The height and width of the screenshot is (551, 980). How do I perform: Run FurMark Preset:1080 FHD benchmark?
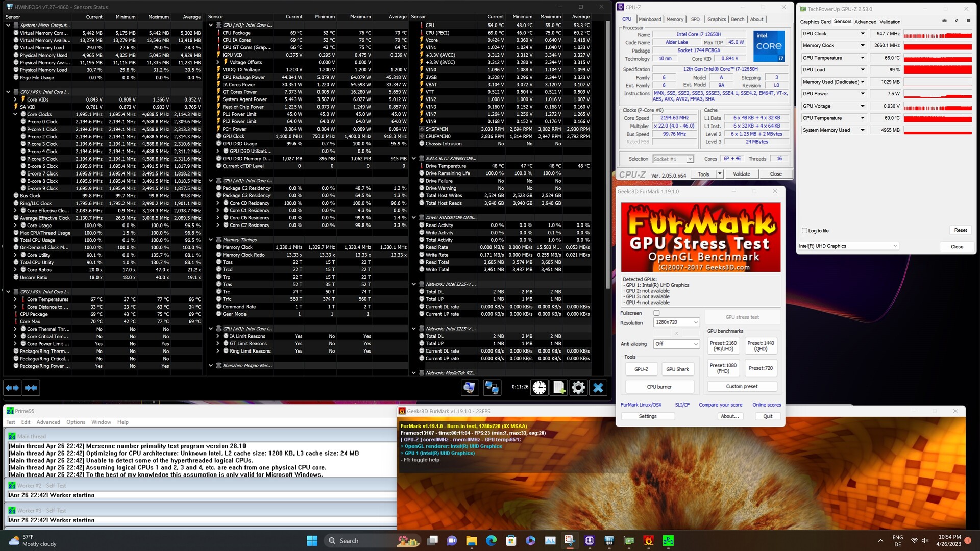pos(723,368)
